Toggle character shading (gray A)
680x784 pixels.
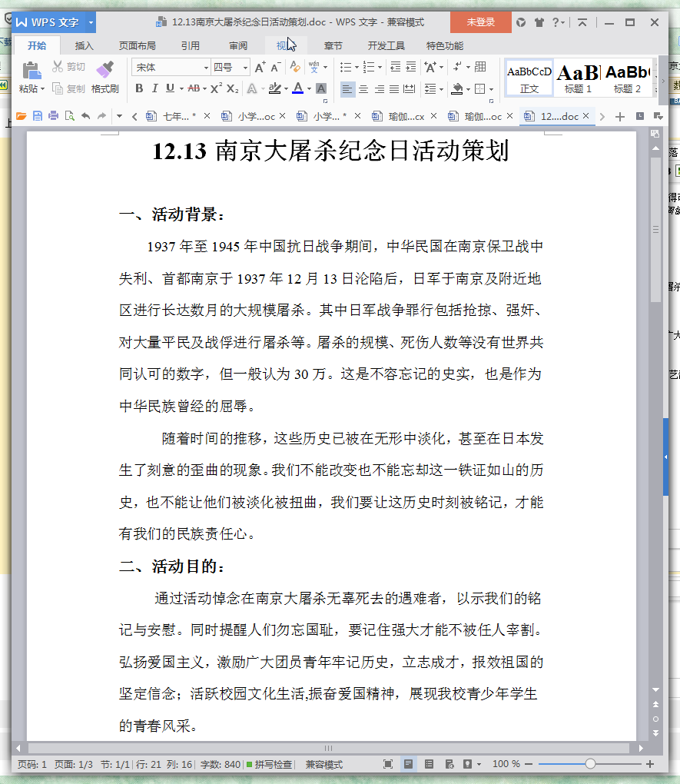[321, 88]
